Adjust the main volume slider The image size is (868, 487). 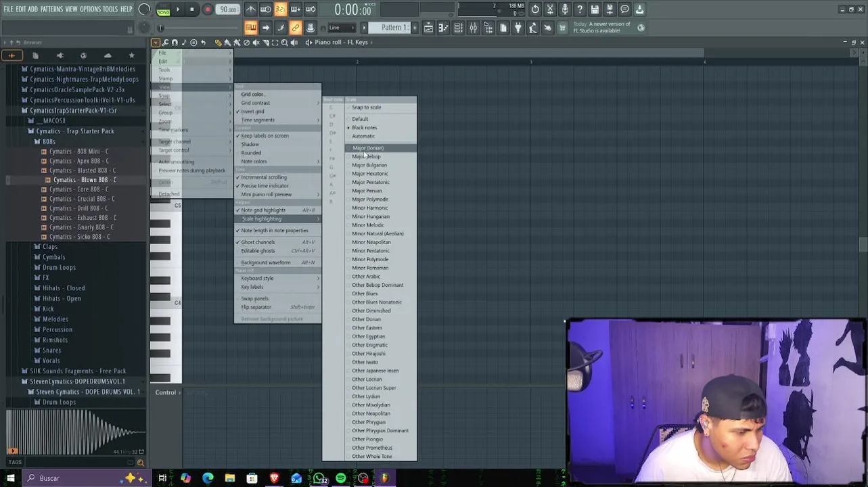(x=144, y=9)
